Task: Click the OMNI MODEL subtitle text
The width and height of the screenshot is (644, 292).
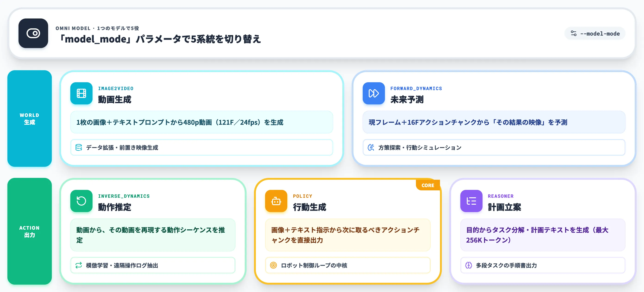Action: tap(97, 28)
